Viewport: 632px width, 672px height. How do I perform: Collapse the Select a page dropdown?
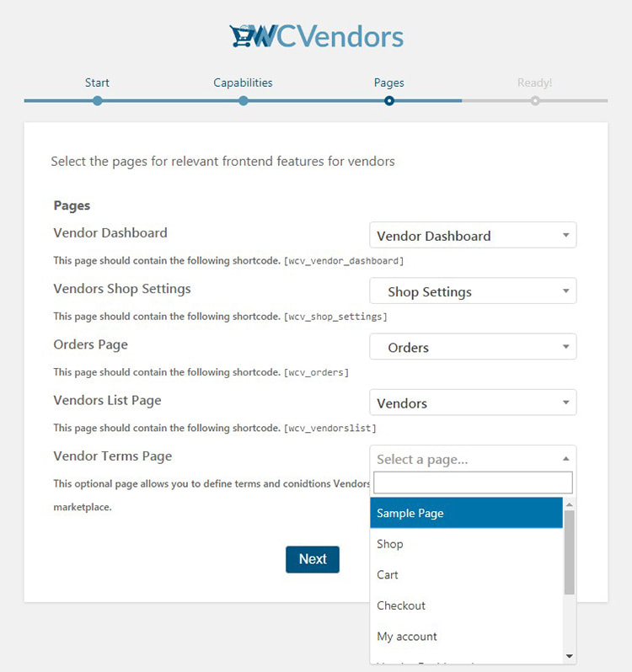click(x=473, y=459)
